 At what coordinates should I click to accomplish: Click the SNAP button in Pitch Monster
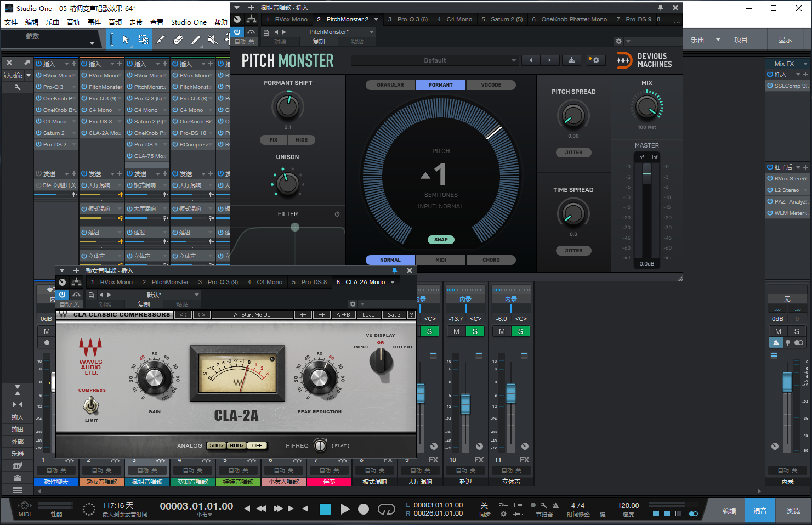pos(441,240)
